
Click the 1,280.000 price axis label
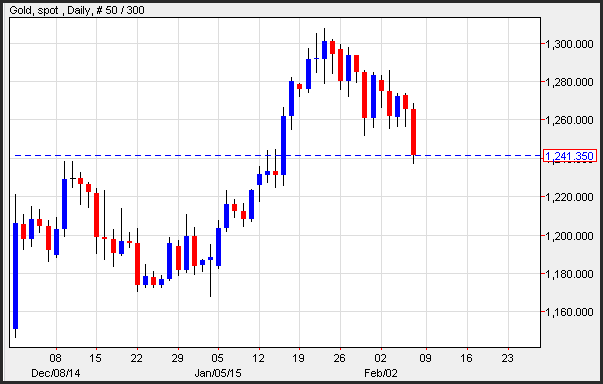(x=570, y=82)
